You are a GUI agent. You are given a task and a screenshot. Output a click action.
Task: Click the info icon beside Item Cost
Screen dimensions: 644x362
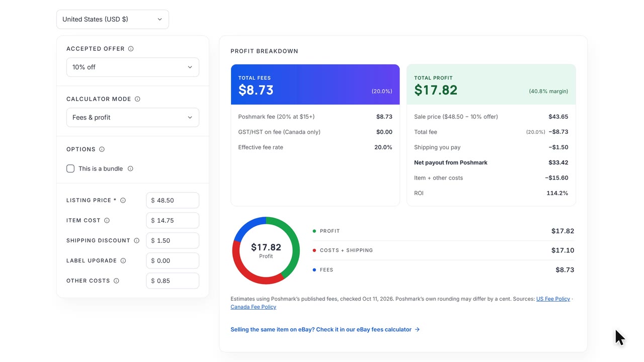click(107, 220)
